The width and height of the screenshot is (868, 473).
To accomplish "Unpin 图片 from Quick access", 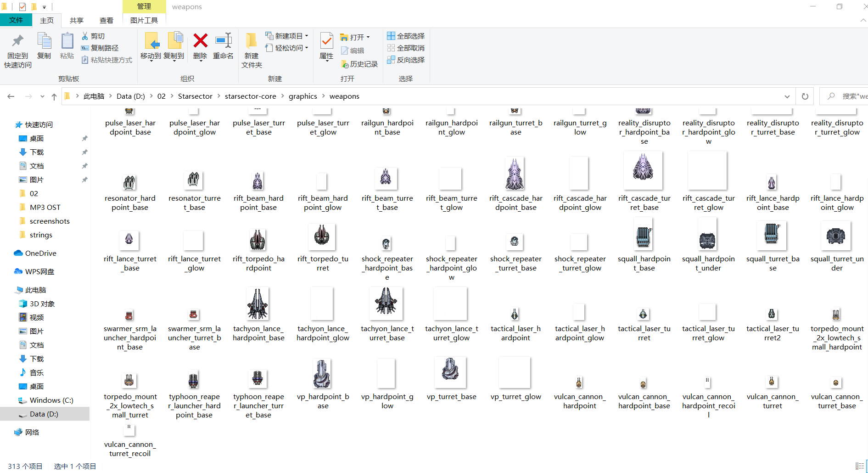I will (x=84, y=180).
